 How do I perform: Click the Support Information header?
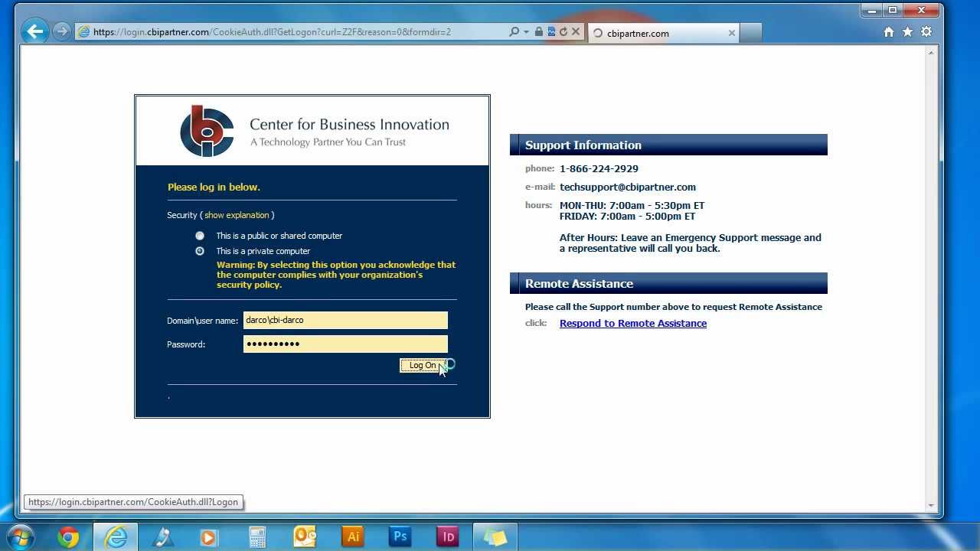(x=668, y=145)
